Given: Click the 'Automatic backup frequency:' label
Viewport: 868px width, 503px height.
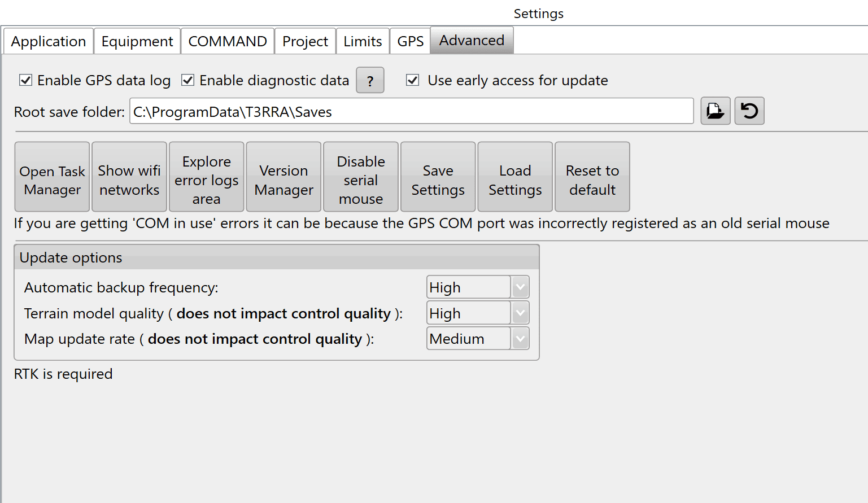Looking at the screenshot, I should [121, 287].
